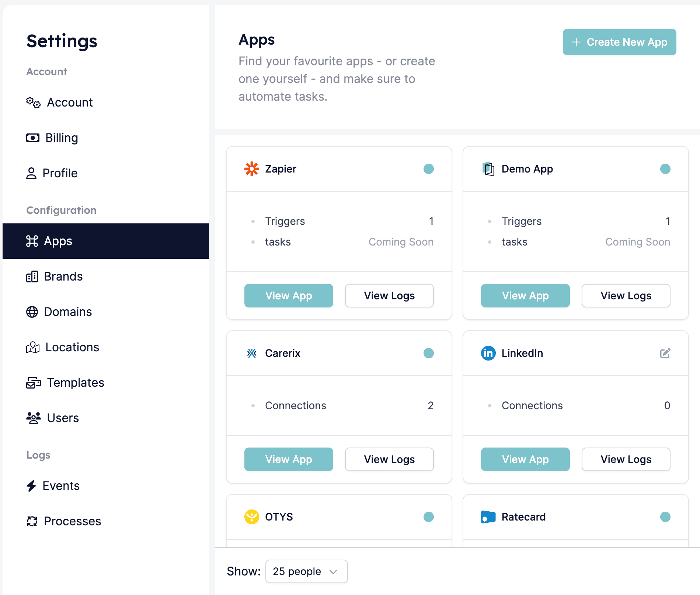Open View Logs for LinkedIn
The height and width of the screenshot is (595, 700).
pos(626,459)
